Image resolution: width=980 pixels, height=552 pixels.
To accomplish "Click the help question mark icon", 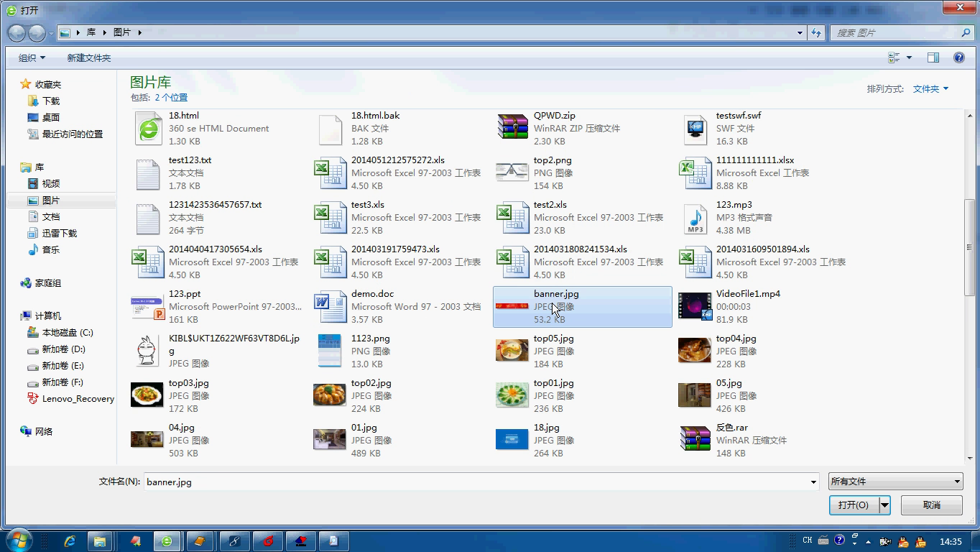I will point(958,57).
